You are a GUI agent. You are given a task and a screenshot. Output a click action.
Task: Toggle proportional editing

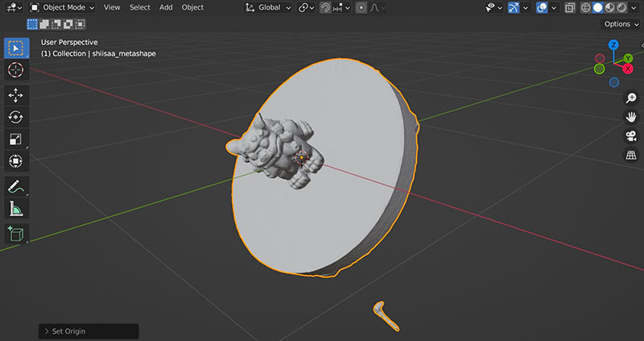click(361, 7)
